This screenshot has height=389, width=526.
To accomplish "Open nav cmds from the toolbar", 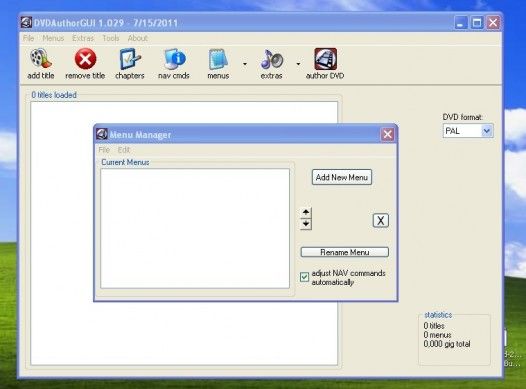I will coord(174,64).
